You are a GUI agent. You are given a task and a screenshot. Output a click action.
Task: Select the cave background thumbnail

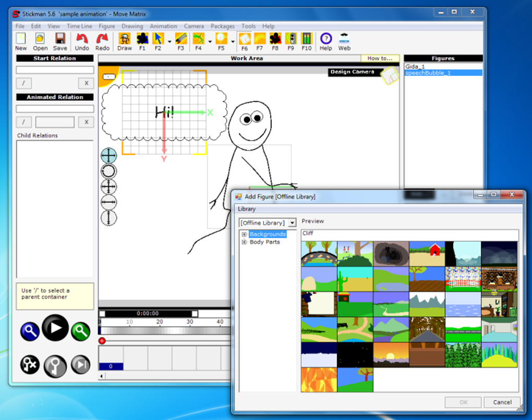pyautogui.click(x=391, y=254)
